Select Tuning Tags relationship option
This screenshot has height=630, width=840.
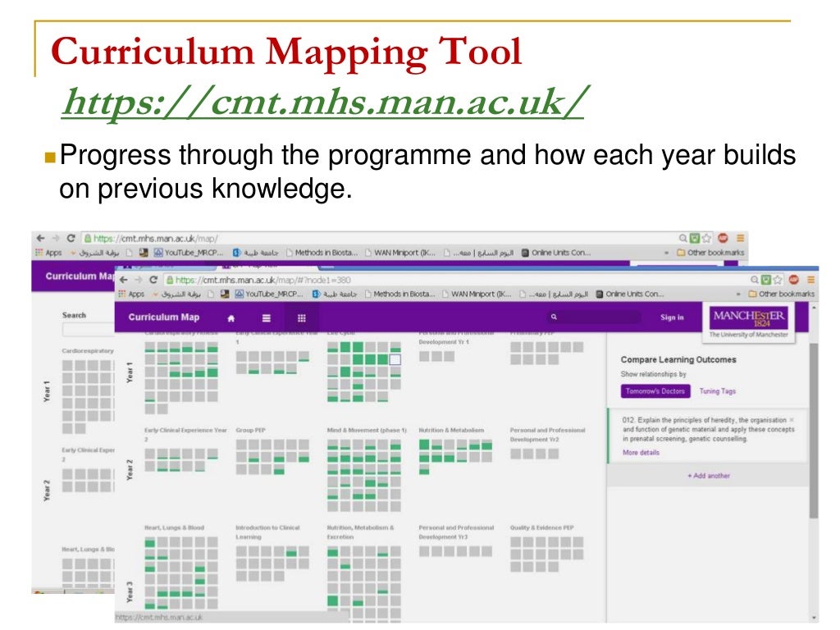pos(717,391)
